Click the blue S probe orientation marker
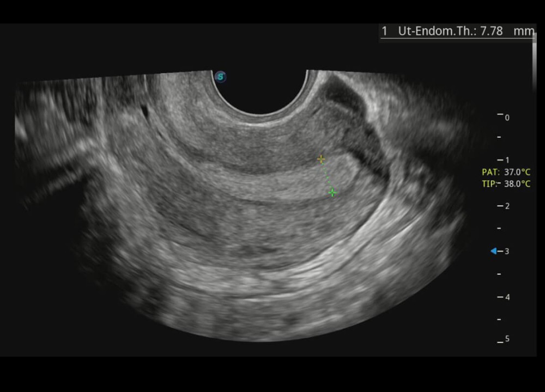Viewport: 545px width, 392px height. coord(220,77)
